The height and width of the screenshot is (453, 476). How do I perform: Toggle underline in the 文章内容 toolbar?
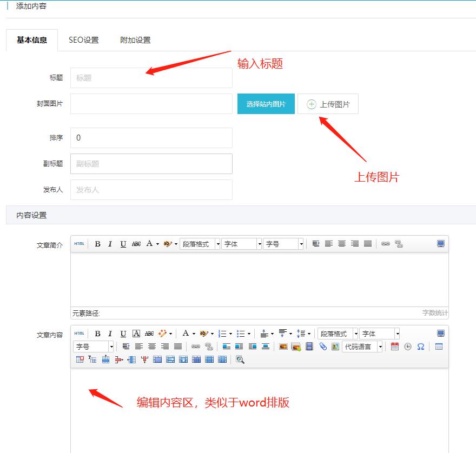(x=123, y=334)
